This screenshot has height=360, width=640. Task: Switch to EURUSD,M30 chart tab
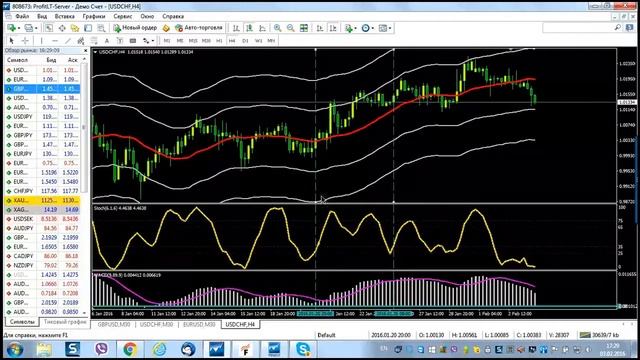[199, 324]
